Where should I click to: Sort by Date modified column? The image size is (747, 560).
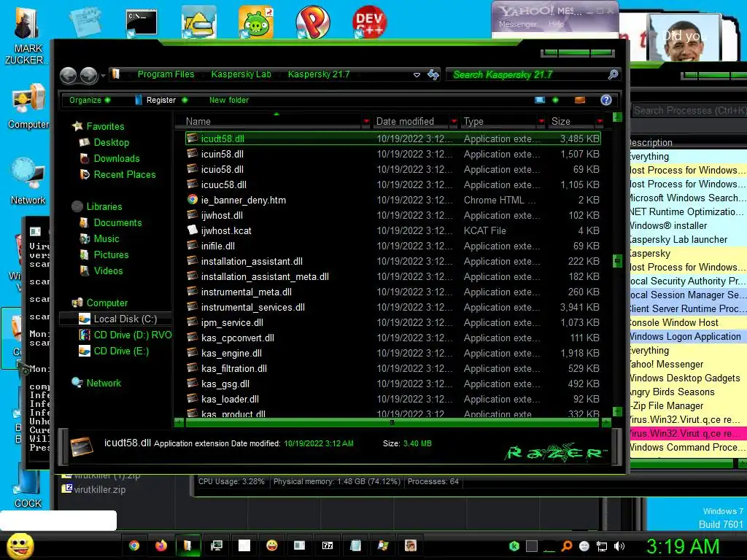tap(411, 122)
